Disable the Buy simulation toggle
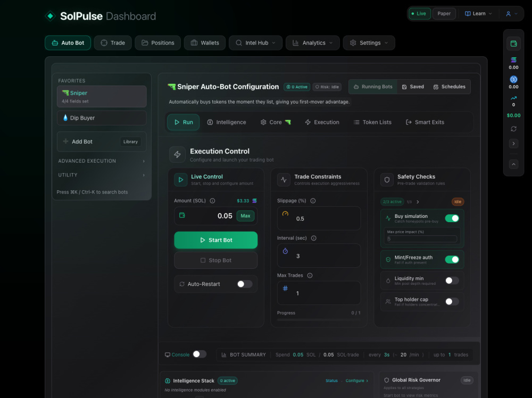This screenshot has height=398, width=532. pyautogui.click(x=452, y=218)
